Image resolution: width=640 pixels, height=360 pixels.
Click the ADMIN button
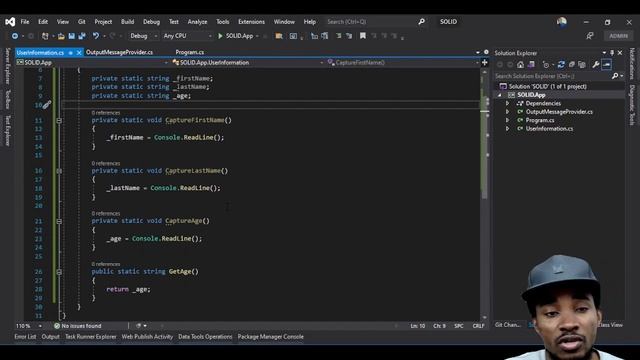point(618,36)
